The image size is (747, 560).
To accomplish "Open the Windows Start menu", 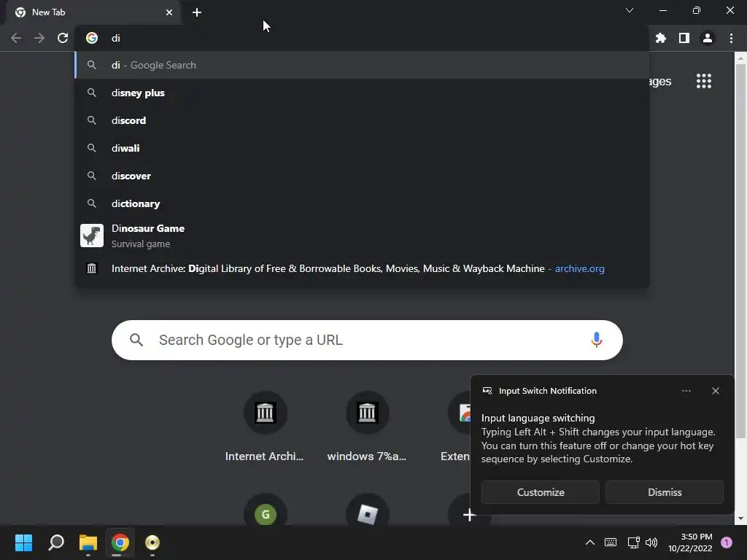I will click(23, 542).
